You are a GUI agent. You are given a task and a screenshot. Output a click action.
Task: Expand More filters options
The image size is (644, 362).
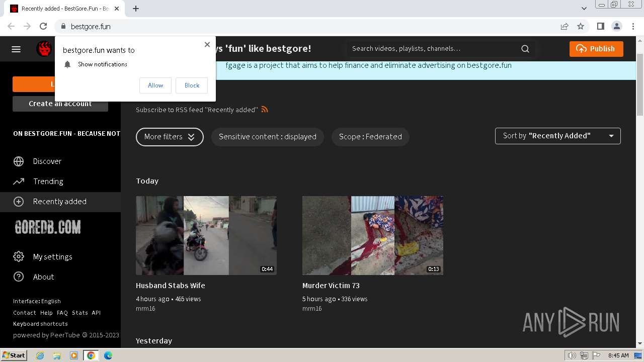coord(170,137)
